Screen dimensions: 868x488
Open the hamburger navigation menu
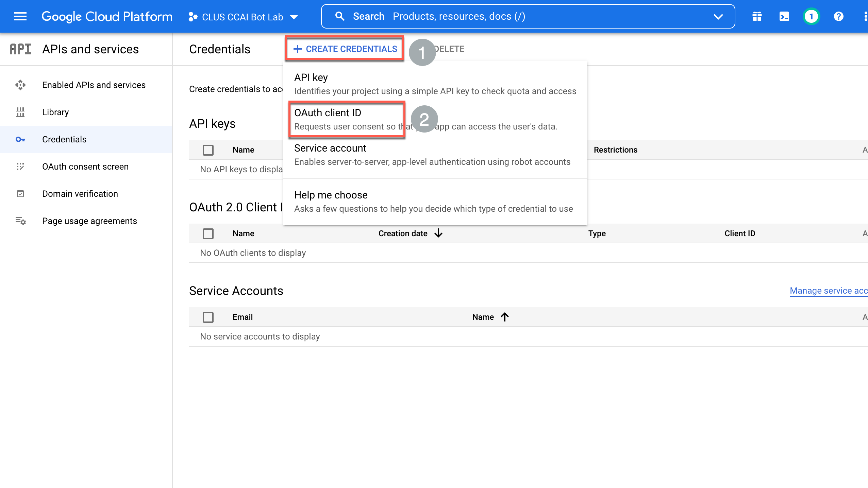pos(20,16)
